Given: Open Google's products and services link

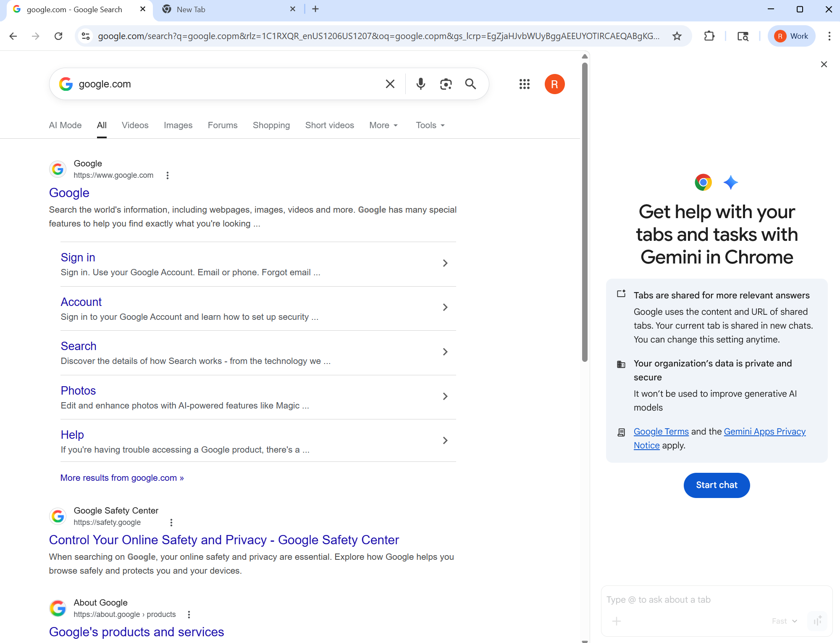Looking at the screenshot, I should coord(136,632).
